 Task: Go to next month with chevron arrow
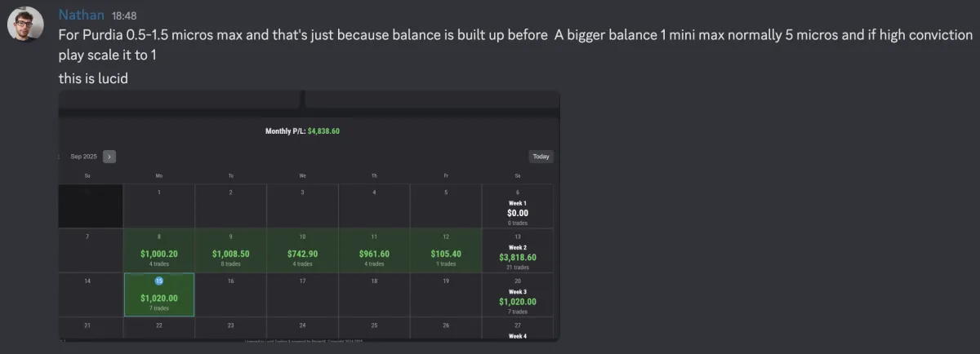click(x=109, y=157)
